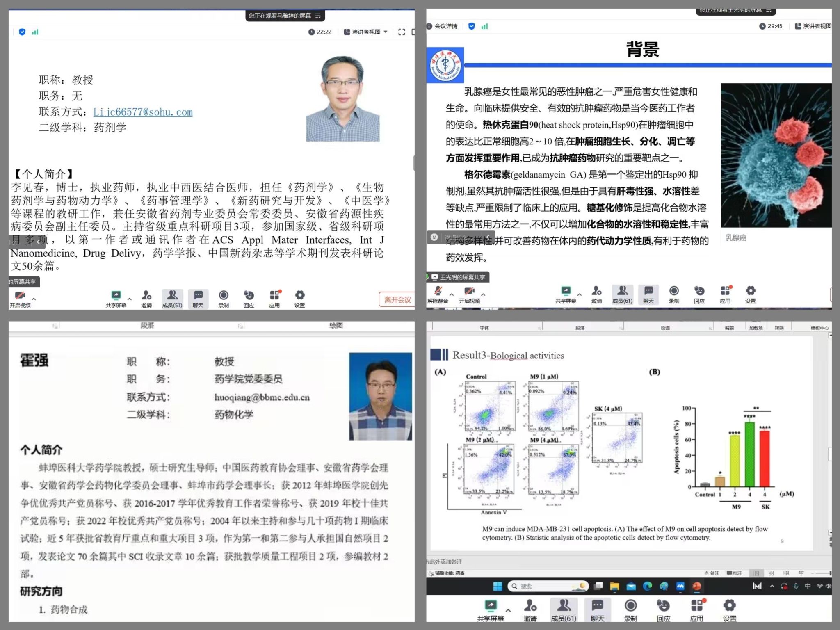Open email link Lijc66577@sohu.com
Viewport: 840px width, 630px height.
[143, 112]
